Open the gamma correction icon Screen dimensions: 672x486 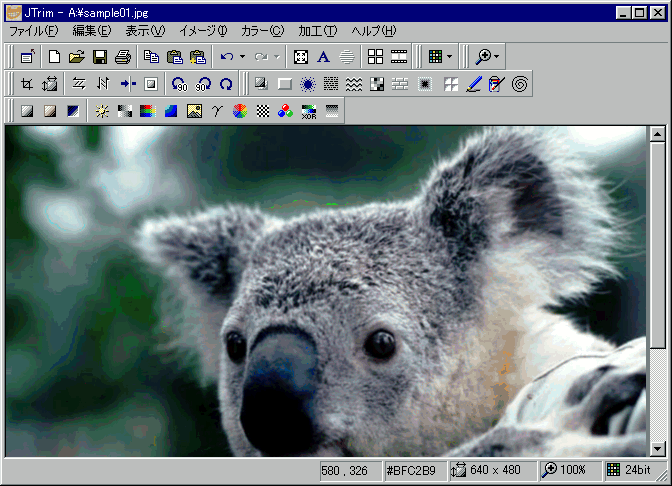click(x=217, y=111)
